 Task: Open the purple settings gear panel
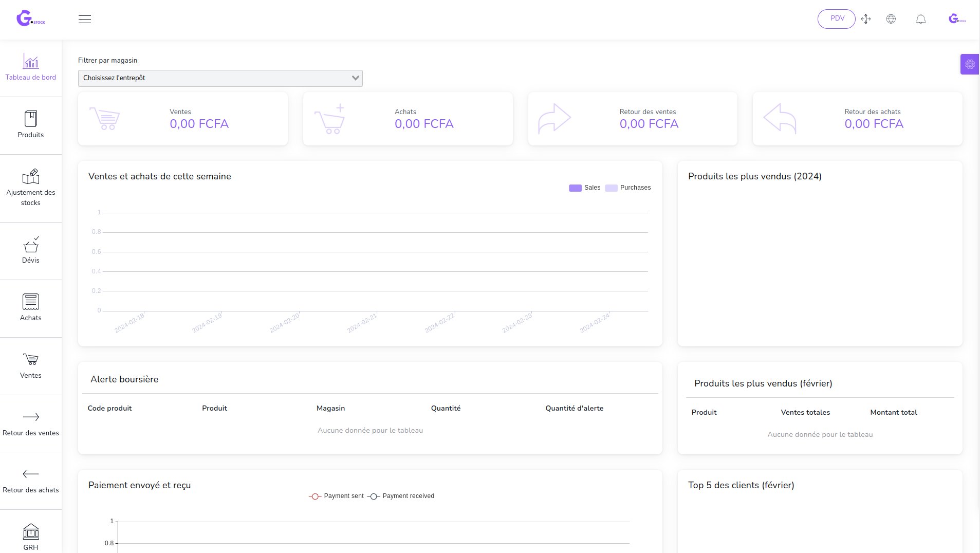[970, 64]
